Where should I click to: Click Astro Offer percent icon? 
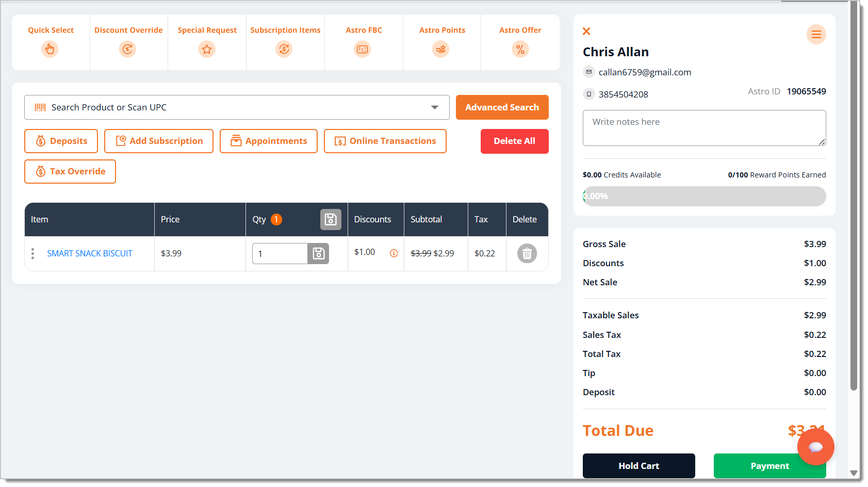click(520, 49)
